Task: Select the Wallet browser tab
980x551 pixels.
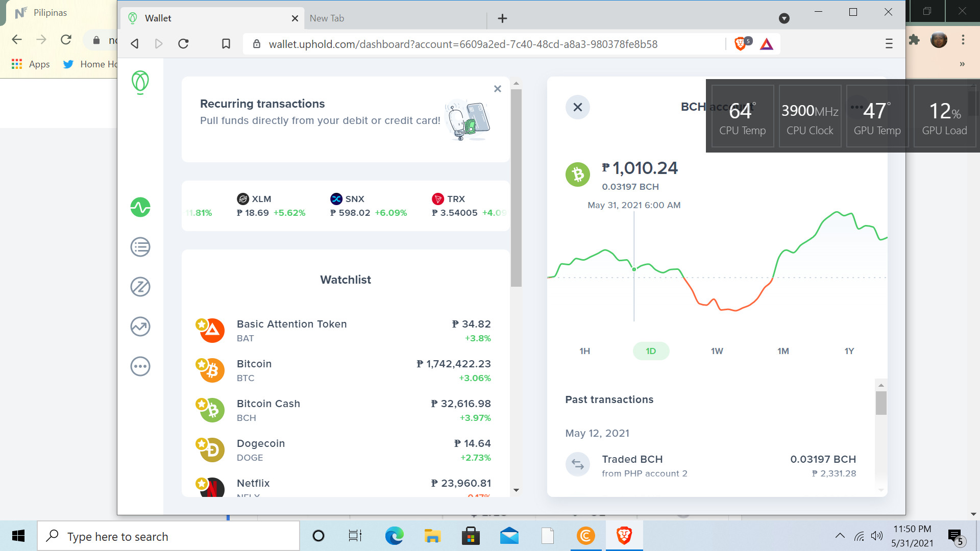Action: click(x=212, y=18)
